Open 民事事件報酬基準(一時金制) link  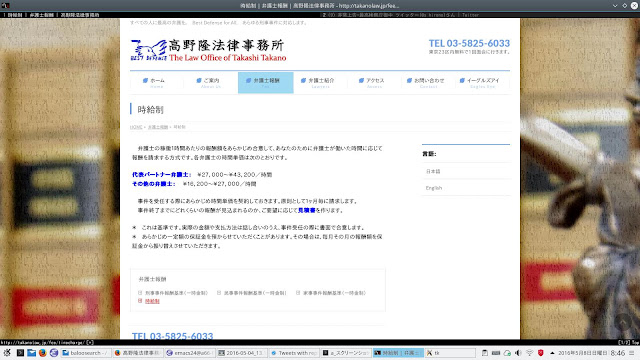pyautogui.click(x=255, y=293)
